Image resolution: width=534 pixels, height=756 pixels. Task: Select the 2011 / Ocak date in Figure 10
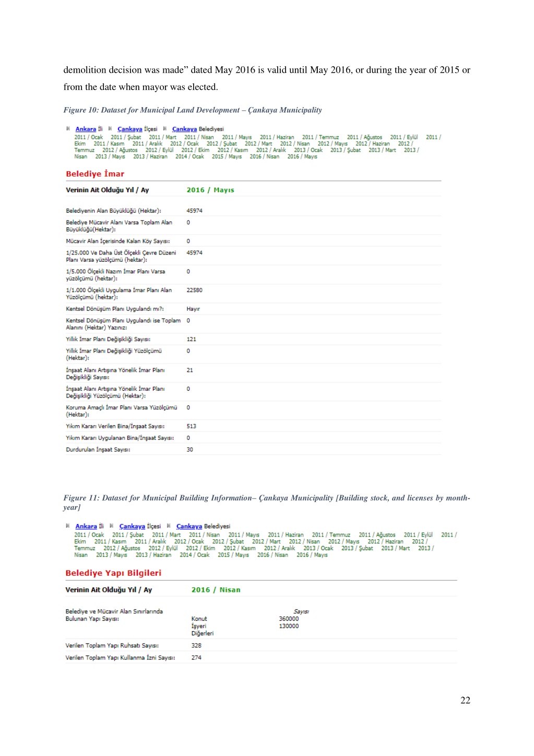click(x=88, y=137)
